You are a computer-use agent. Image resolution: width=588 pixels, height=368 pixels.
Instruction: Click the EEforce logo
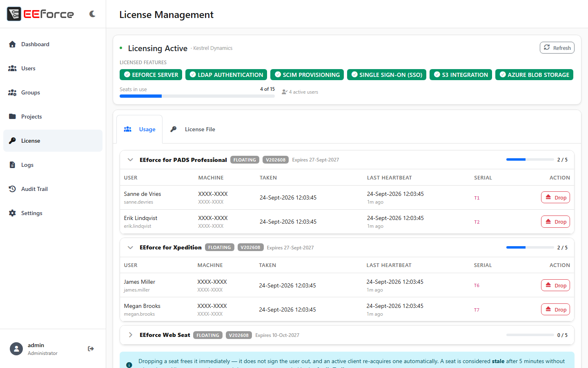click(x=40, y=14)
